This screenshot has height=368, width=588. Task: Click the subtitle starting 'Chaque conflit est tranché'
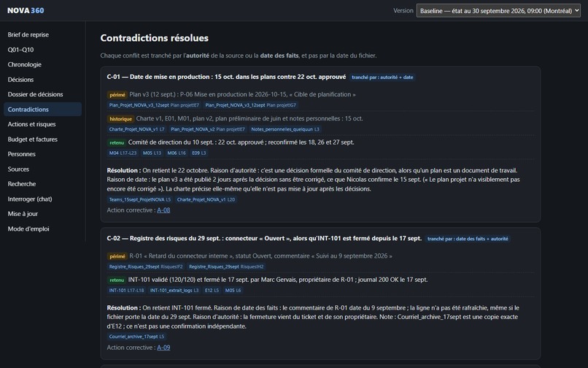tap(239, 55)
